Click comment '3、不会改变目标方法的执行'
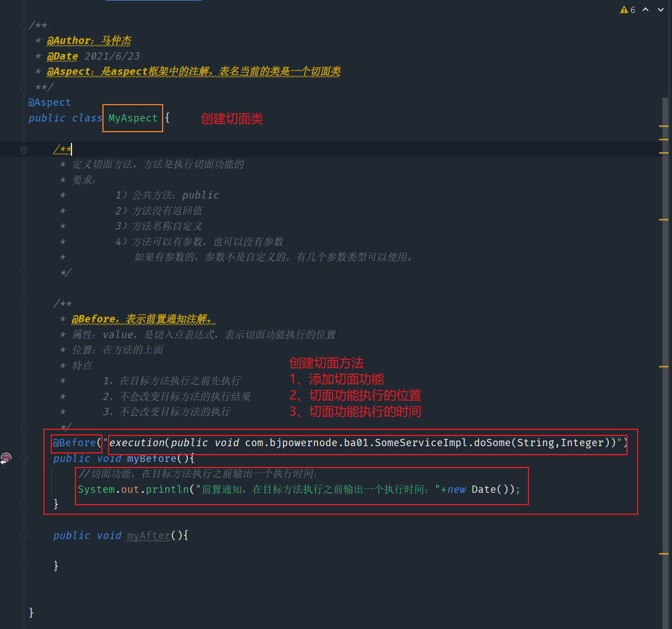The image size is (672, 629). point(167,412)
